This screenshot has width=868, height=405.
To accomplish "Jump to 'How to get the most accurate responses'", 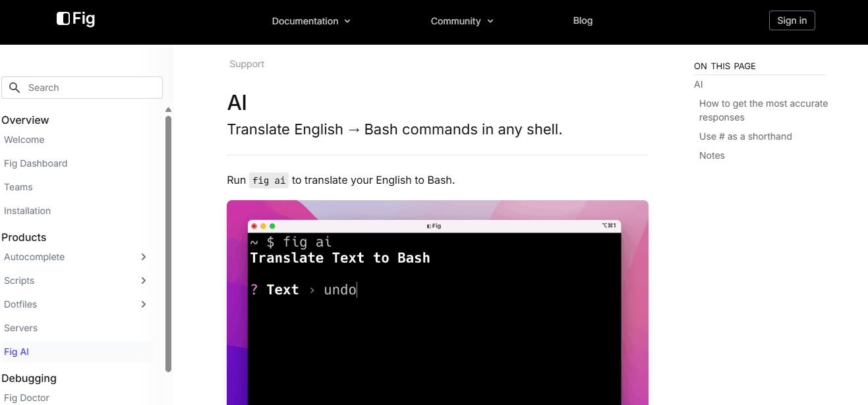I will 763,110.
